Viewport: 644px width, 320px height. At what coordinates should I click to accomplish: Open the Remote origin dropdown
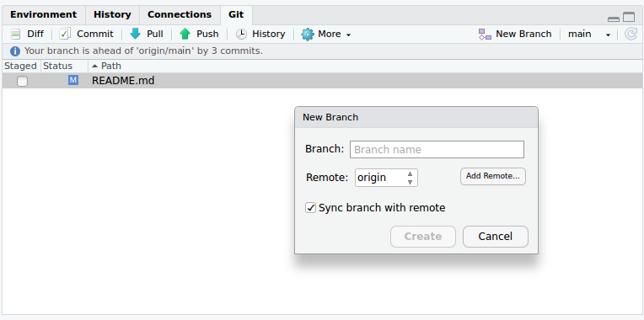(386, 178)
